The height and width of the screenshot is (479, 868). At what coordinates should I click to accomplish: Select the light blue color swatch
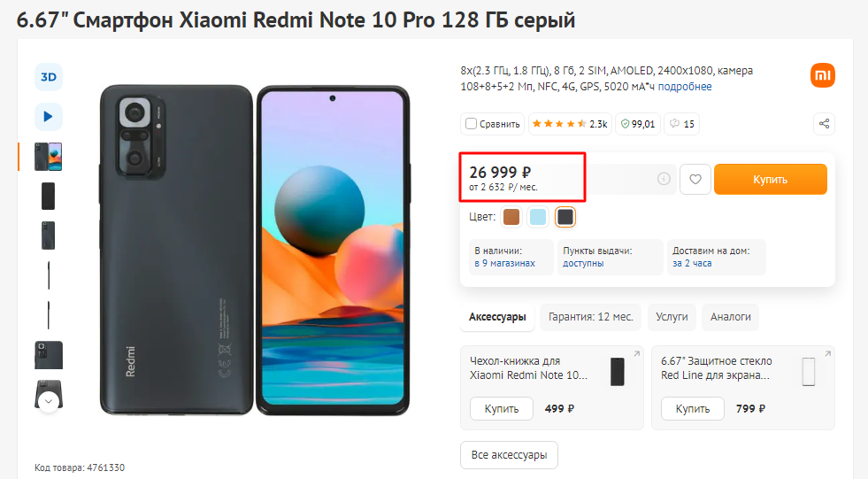pos(538,217)
